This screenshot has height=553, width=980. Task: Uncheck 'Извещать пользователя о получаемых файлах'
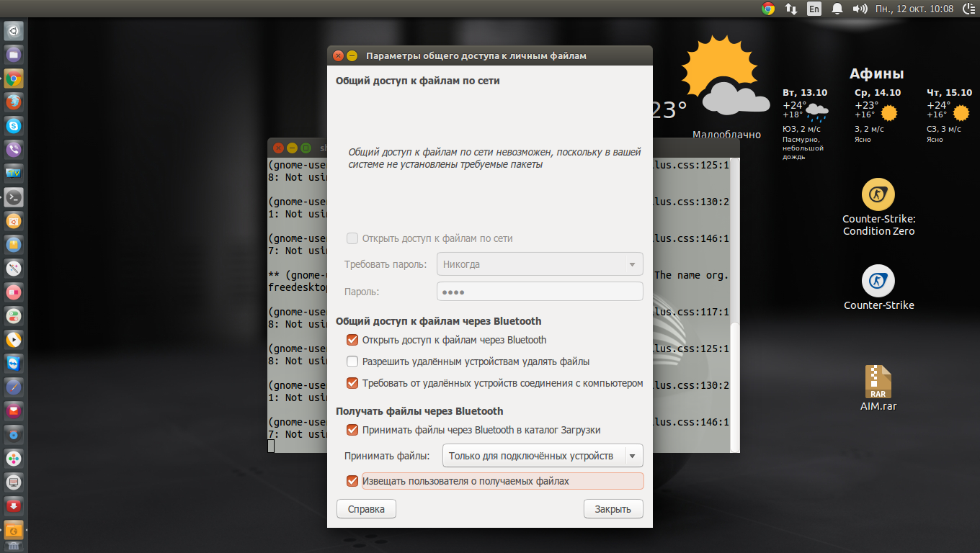[352, 481]
